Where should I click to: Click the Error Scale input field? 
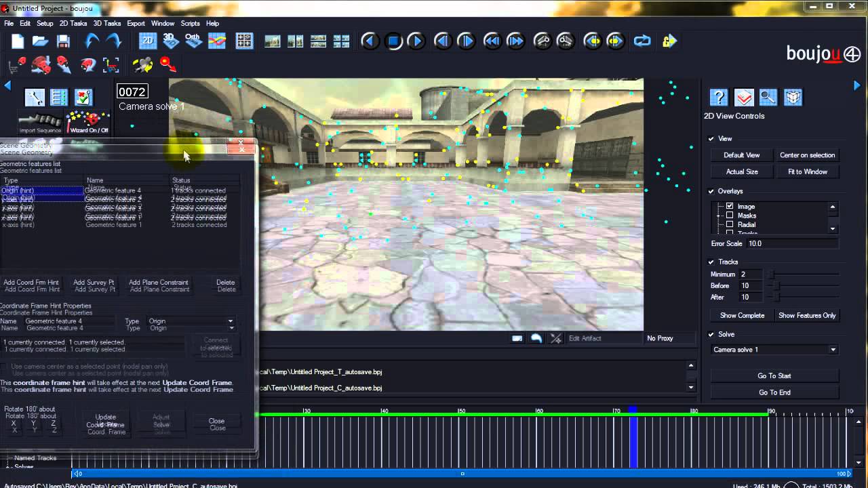(792, 243)
